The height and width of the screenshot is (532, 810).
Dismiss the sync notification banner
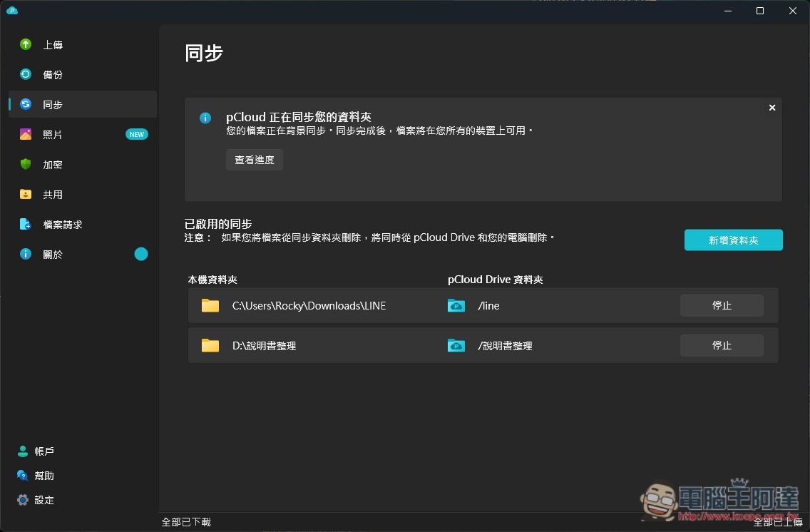tap(771, 108)
